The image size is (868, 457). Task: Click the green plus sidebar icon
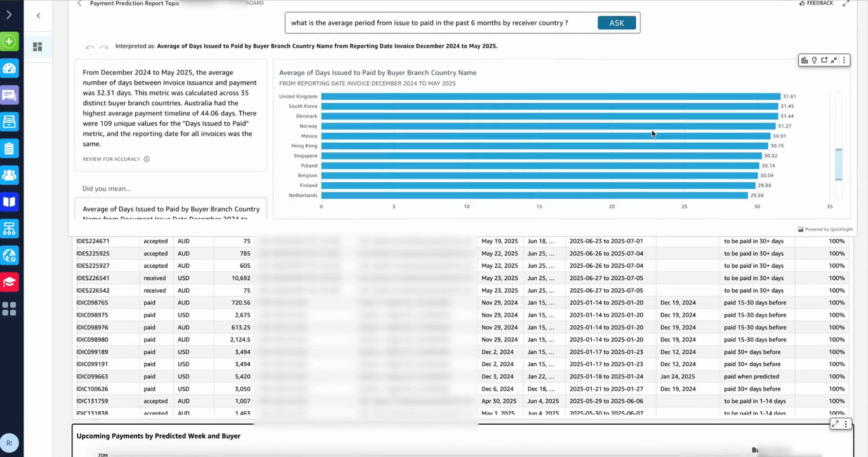click(10, 42)
